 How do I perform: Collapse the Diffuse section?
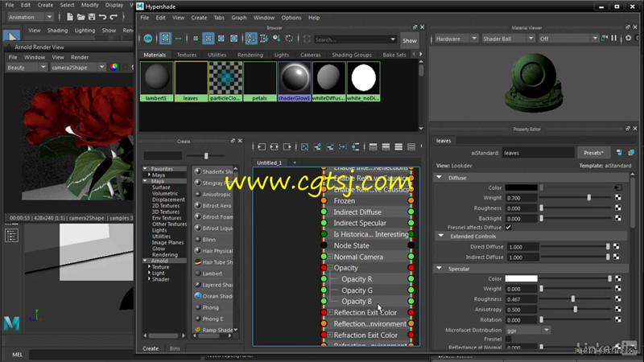tap(439, 178)
